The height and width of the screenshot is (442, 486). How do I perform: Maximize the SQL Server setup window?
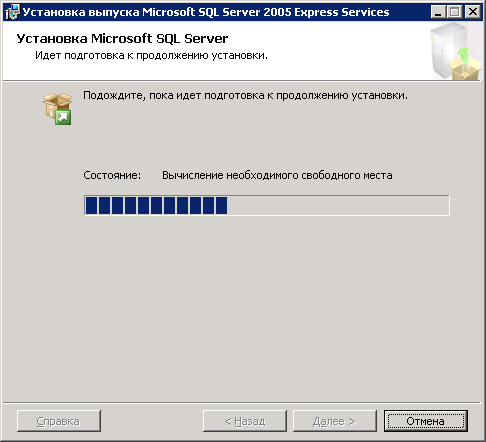tap(454, 12)
